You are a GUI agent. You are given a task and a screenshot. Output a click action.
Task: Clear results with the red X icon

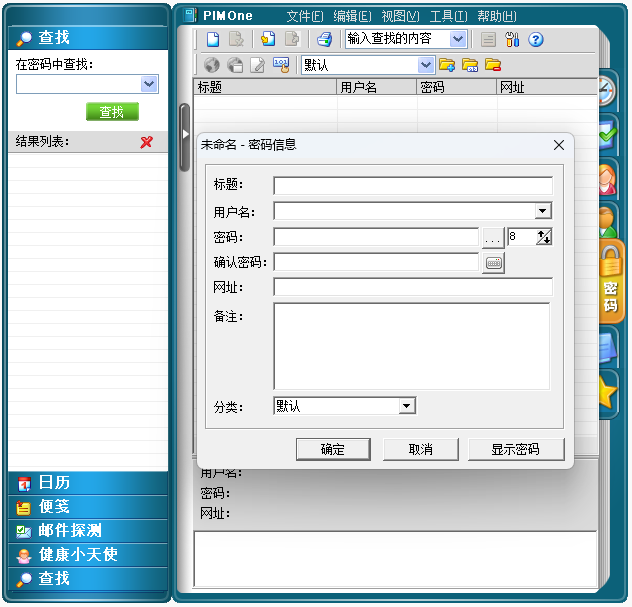[x=147, y=142]
